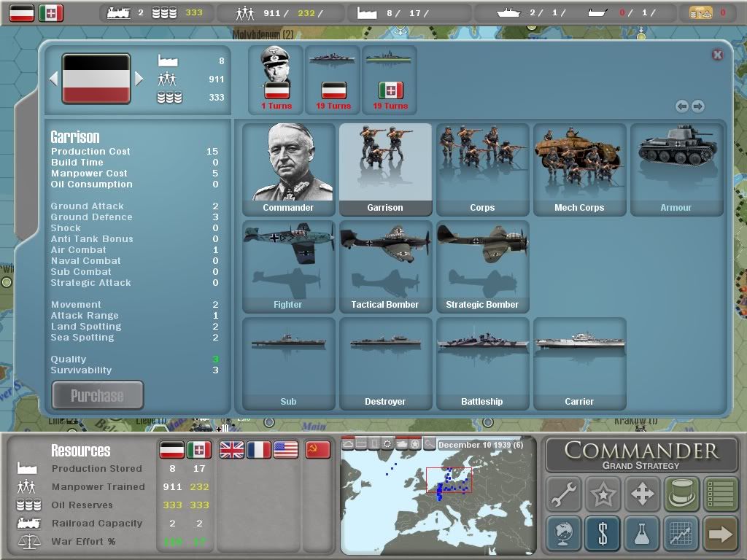Click the queued commander with 1 Turns
Image resolution: width=747 pixels, height=560 pixels.
point(276,79)
